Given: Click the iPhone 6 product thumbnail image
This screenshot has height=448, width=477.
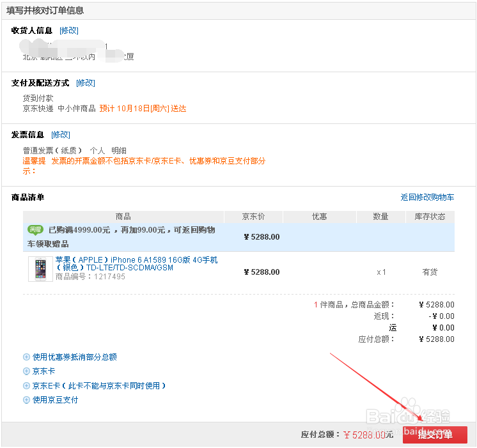Looking at the screenshot, I should [40, 269].
